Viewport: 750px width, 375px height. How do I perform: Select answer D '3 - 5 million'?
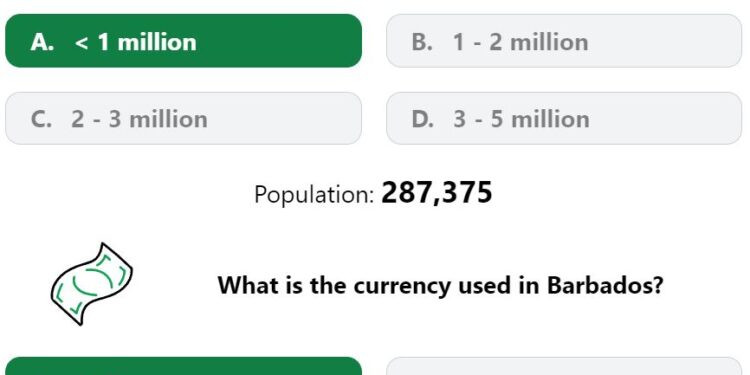point(564,118)
